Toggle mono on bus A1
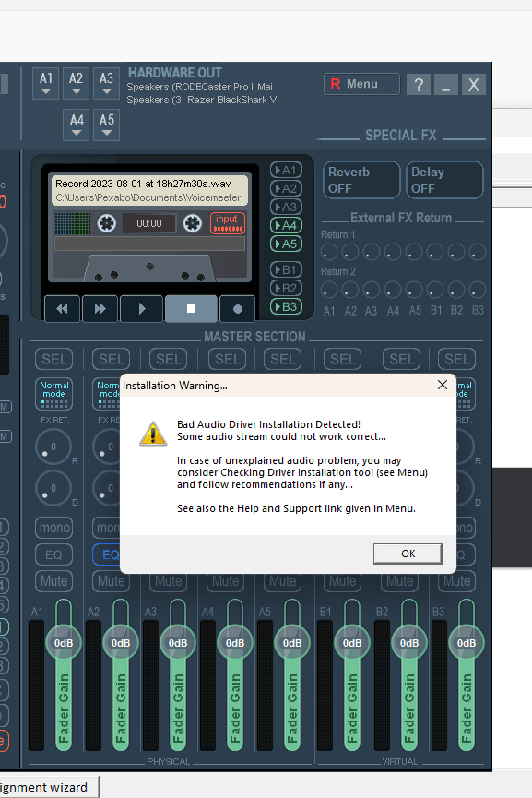Screen dimensions: 532x798 (53, 528)
